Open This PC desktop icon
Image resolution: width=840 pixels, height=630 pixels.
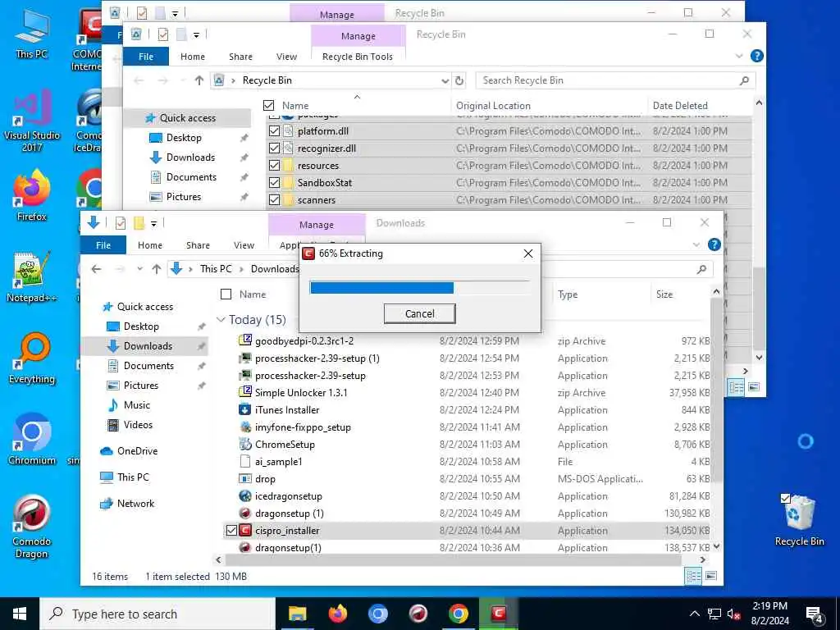pyautogui.click(x=31, y=33)
